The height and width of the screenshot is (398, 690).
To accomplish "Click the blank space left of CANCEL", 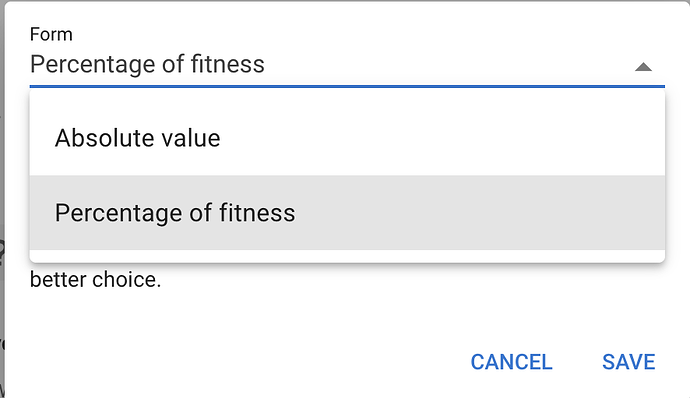I will 238,362.
